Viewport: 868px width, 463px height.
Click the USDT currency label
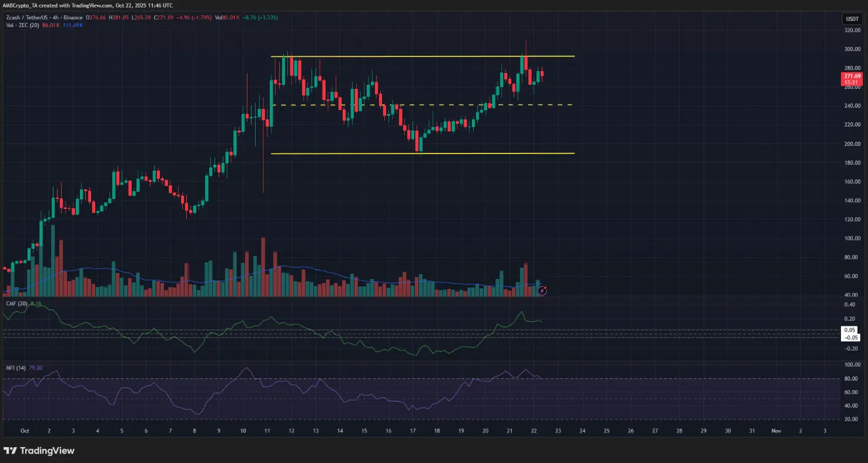852,19
